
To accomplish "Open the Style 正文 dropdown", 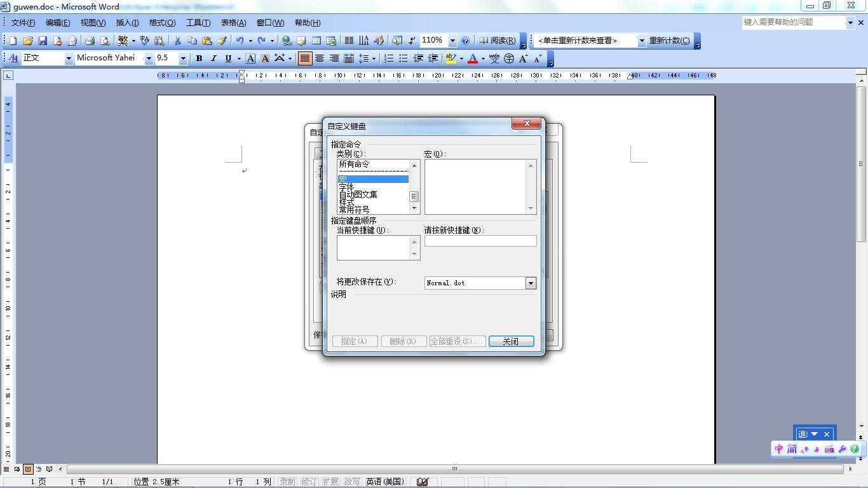I will point(68,58).
